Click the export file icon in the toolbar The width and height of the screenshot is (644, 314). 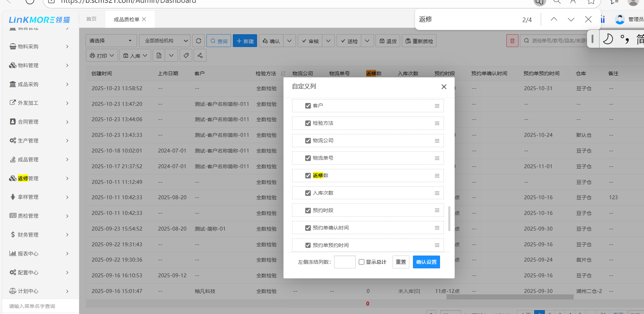pyautogui.click(x=159, y=56)
